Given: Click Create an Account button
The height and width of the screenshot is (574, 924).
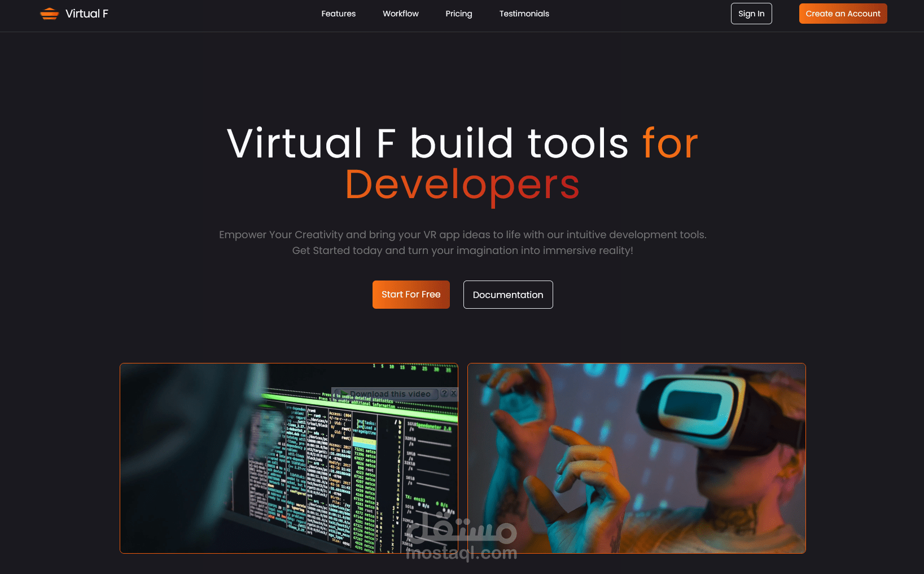Looking at the screenshot, I should click(843, 14).
